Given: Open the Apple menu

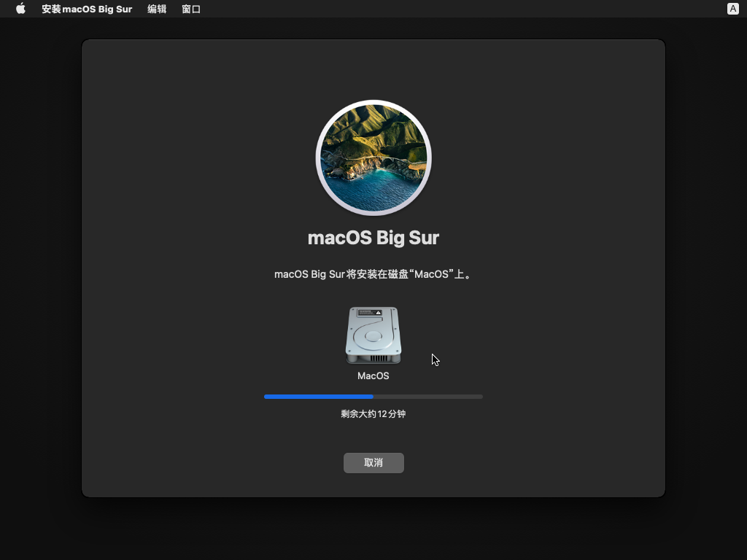Looking at the screenshot, I should 20,9.
